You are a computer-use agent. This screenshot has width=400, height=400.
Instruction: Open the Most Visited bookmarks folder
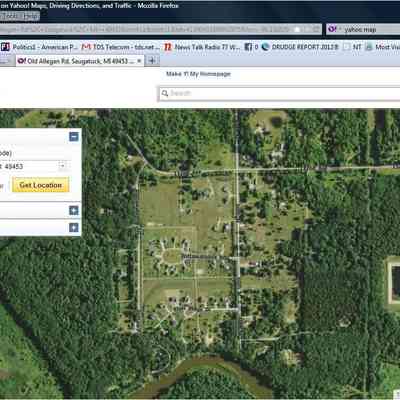click(x=383, y=47)
